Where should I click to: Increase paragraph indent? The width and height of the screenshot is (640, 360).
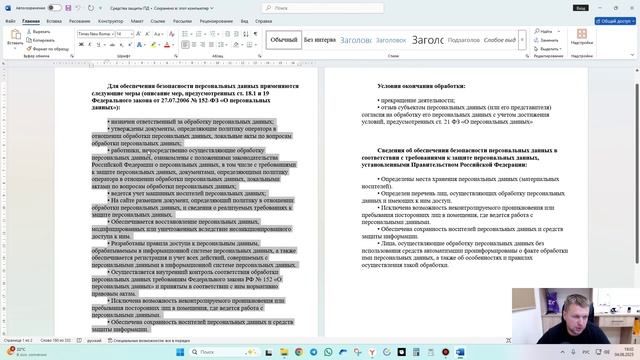tap(236, 34)
